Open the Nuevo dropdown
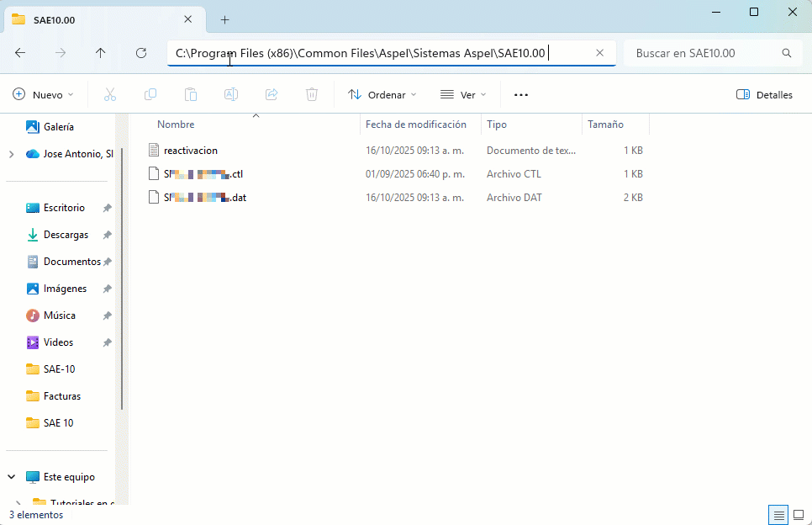The width and height of the screenshot is (812, 525). pyautogui.click(x=43, y=95)
